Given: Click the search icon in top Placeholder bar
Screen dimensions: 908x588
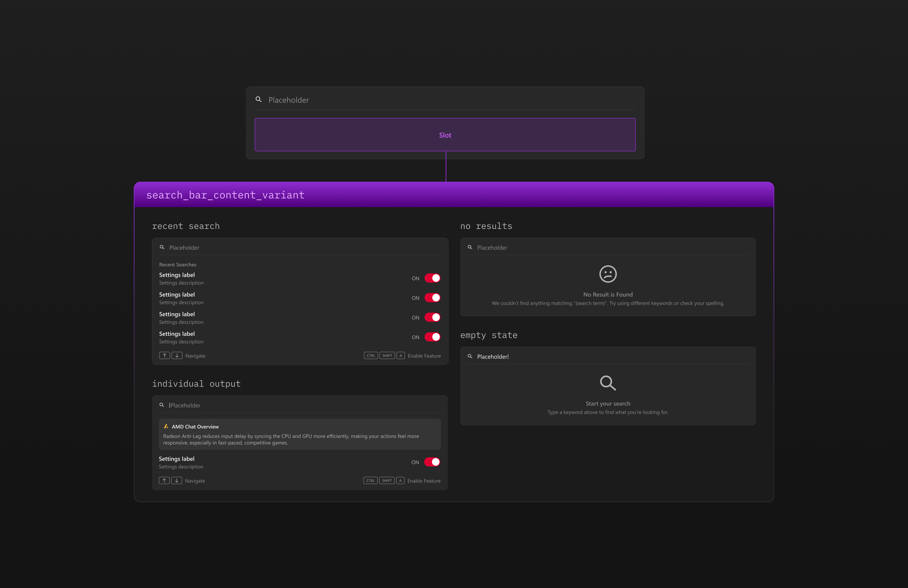Looking at the screenshot, I should [258, 100].
